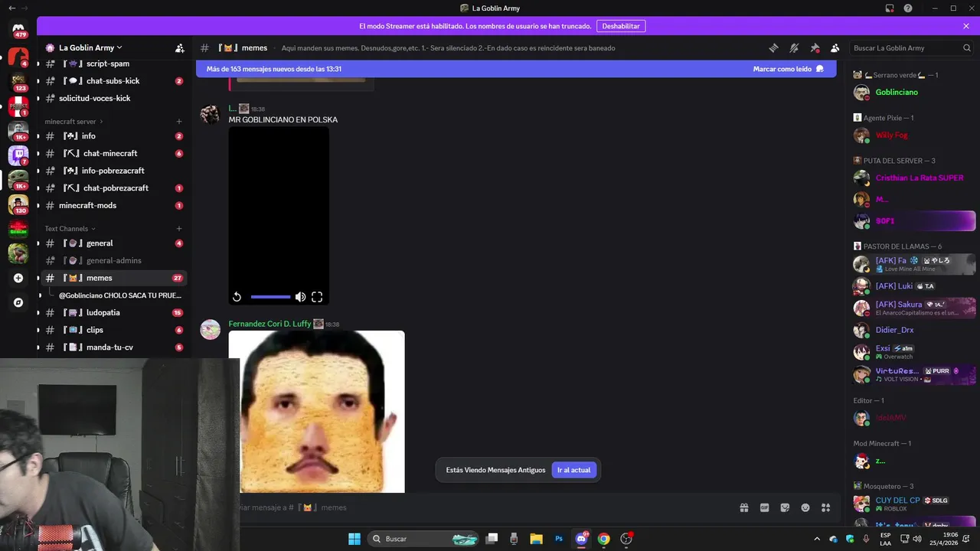980x551 pixels.
Task: Open the Twitch server icon
Action: [x=18, y=155]
